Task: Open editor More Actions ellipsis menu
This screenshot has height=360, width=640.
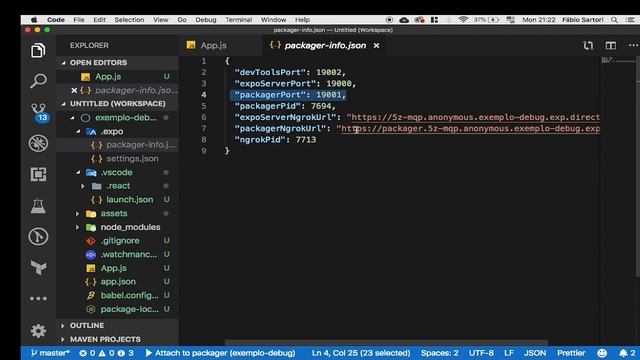Action: point(633,45)
